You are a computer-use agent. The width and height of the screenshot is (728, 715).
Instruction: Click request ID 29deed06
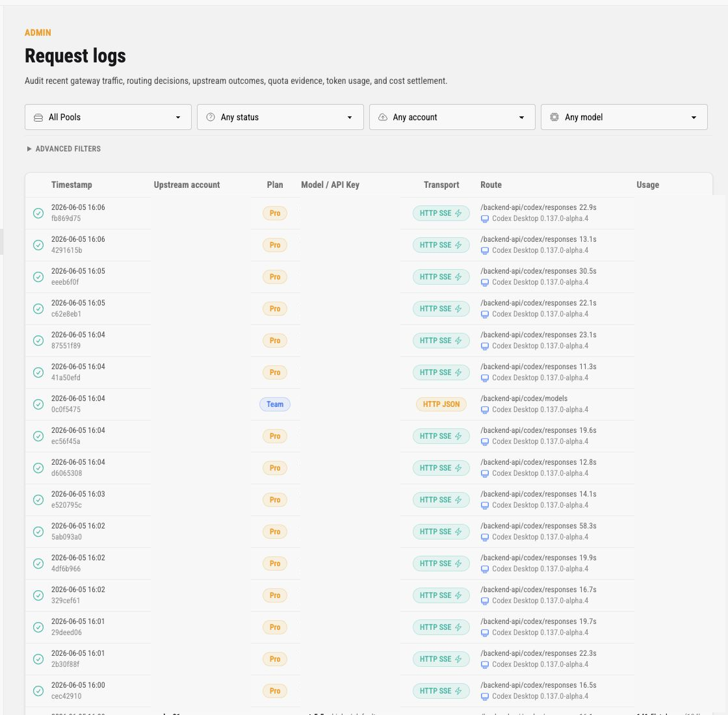(x=66, y=632)
